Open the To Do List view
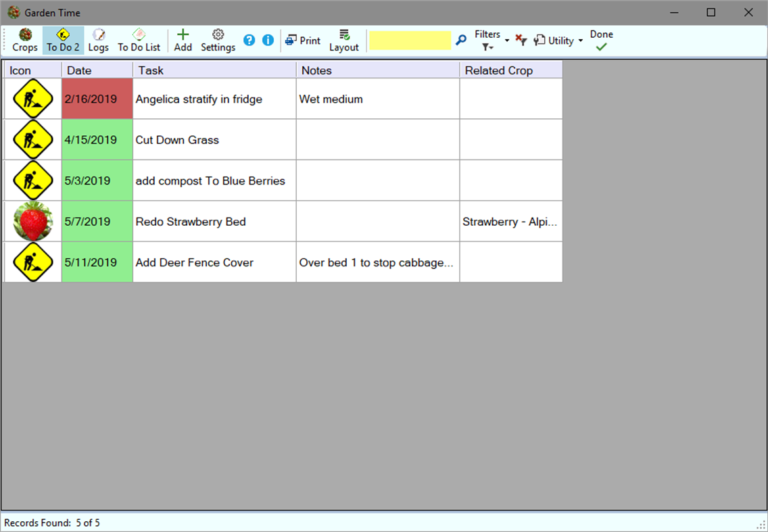768x532 pixels. [x=139, y=39]
